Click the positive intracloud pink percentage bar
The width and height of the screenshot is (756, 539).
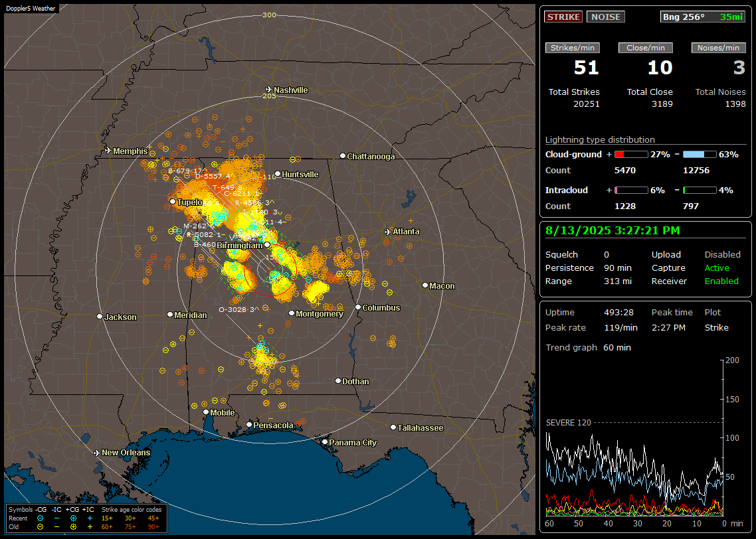click(631, 191)
